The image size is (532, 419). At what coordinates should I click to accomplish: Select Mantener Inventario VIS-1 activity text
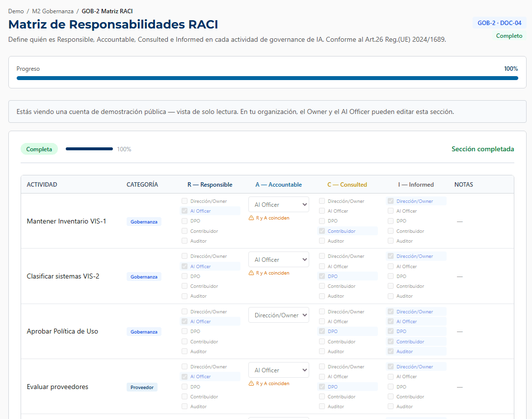(x=67, y=222)
